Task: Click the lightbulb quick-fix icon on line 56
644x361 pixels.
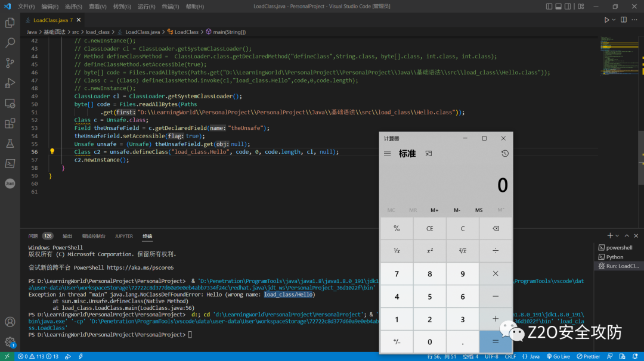Action: tap(52, 151)
